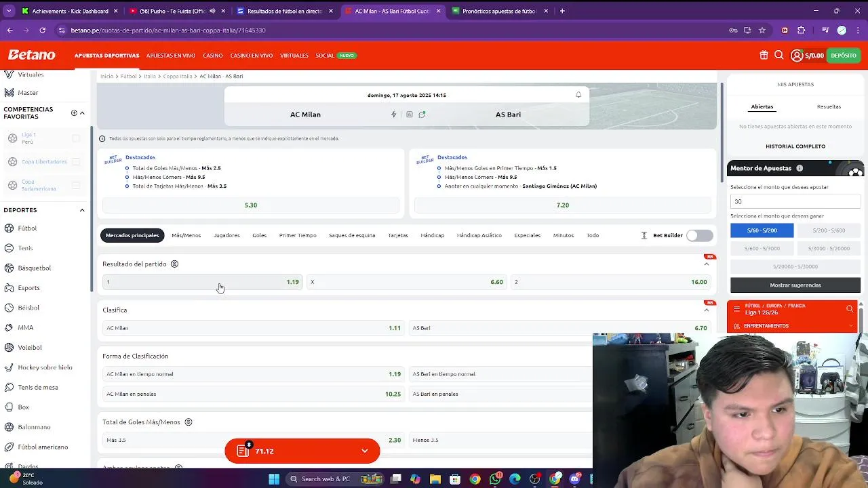
Task: Add the 5.30 Bet Builder combo
Action: point(251,205)
